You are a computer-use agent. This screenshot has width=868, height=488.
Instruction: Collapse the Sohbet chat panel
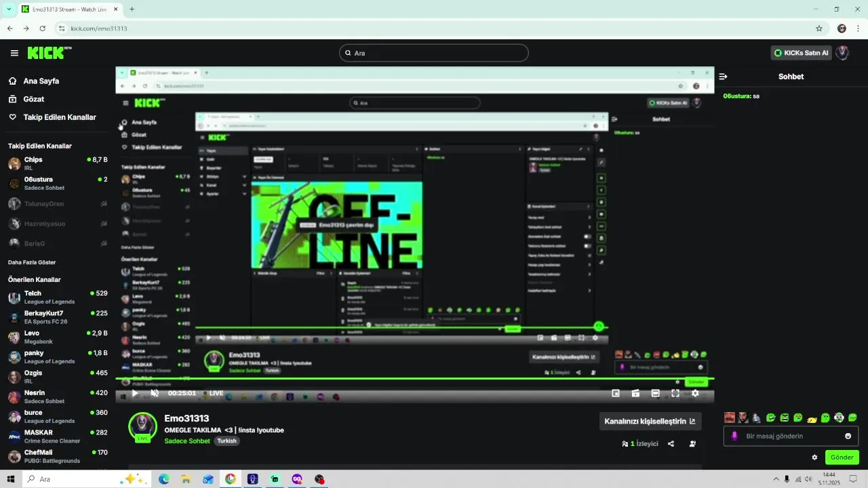tap(724, 77)
